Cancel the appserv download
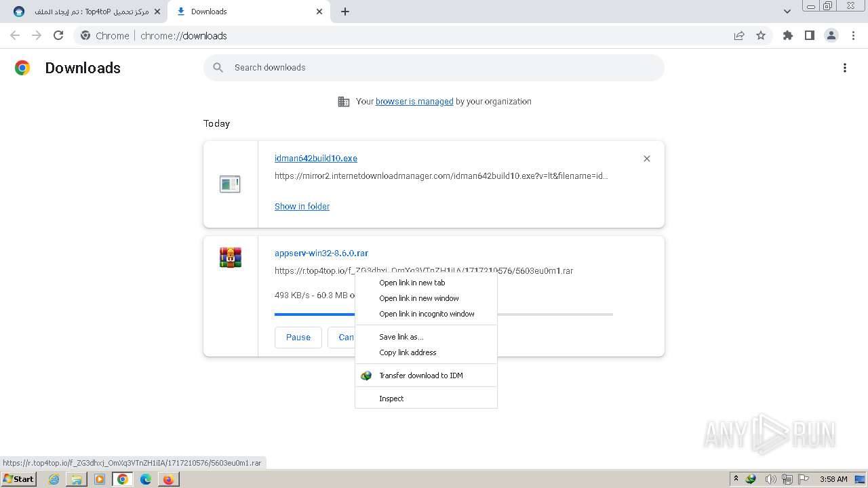The height and width of the screenshot is (488, 868). (342, 337)
